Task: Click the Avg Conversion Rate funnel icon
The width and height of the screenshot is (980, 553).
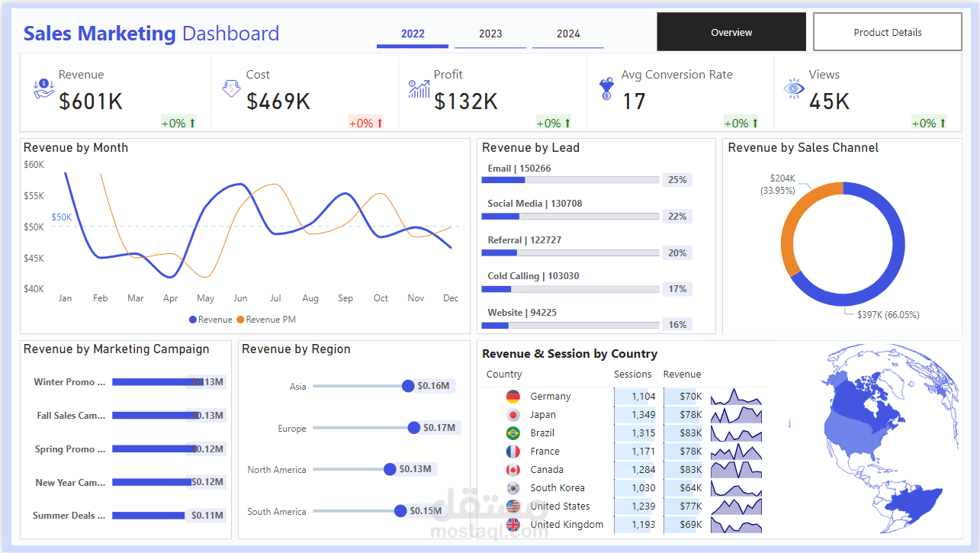Action: pyautogui.click(x=606, y=88)
